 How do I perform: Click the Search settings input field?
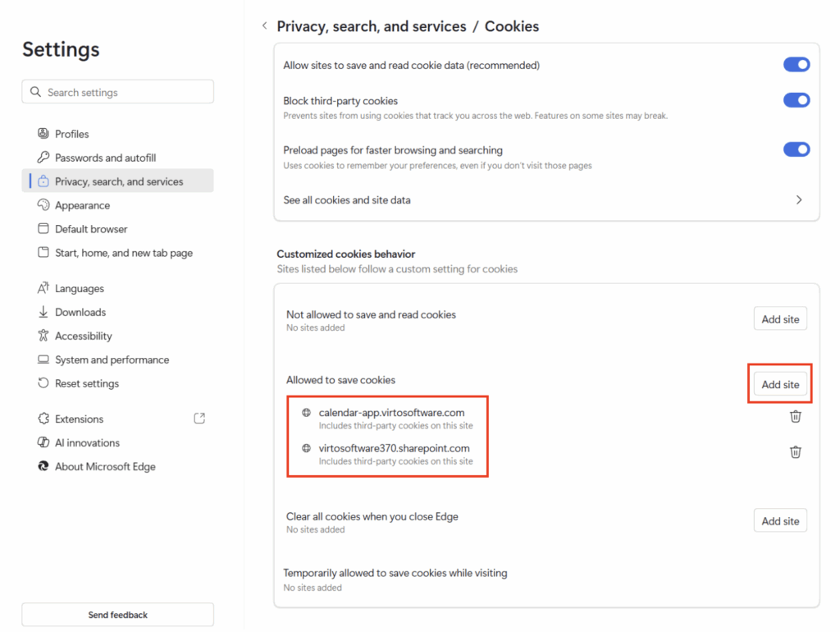[x=123, y=92]
